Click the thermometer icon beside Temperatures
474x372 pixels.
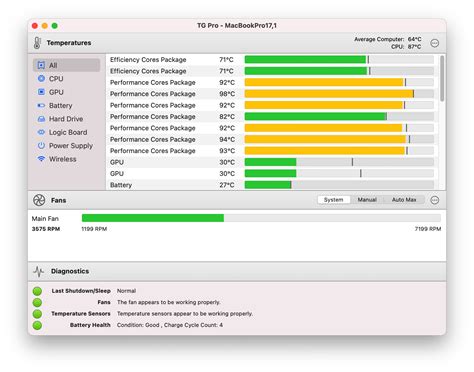37,43
